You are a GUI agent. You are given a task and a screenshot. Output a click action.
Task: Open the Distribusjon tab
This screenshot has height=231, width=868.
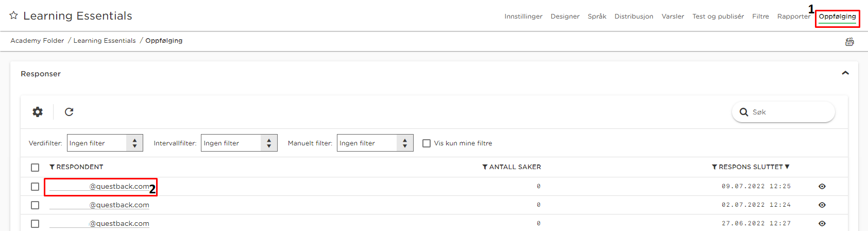point(634,16)
